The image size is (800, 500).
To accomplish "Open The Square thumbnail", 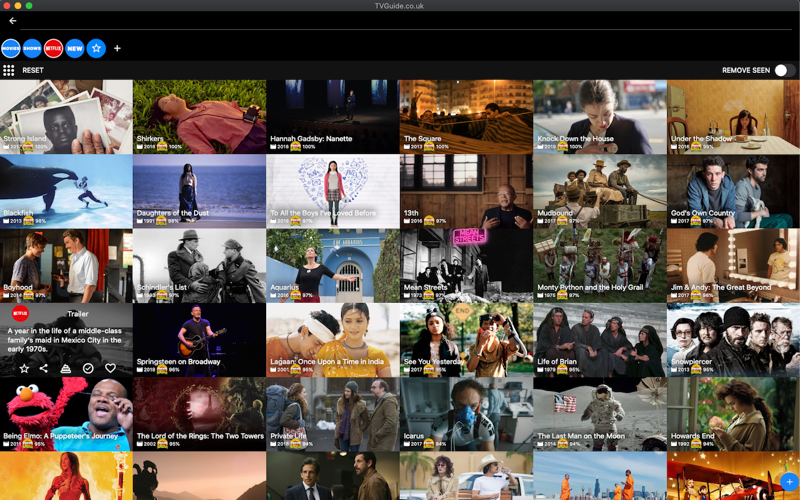I will pyautogui.click(x=466, y=117).
